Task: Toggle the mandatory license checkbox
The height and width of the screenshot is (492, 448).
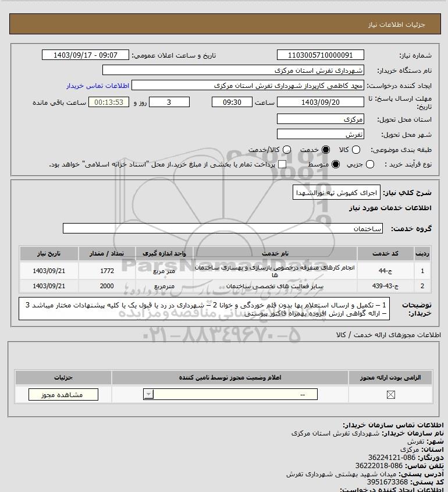Action: (x=390, y=395)
